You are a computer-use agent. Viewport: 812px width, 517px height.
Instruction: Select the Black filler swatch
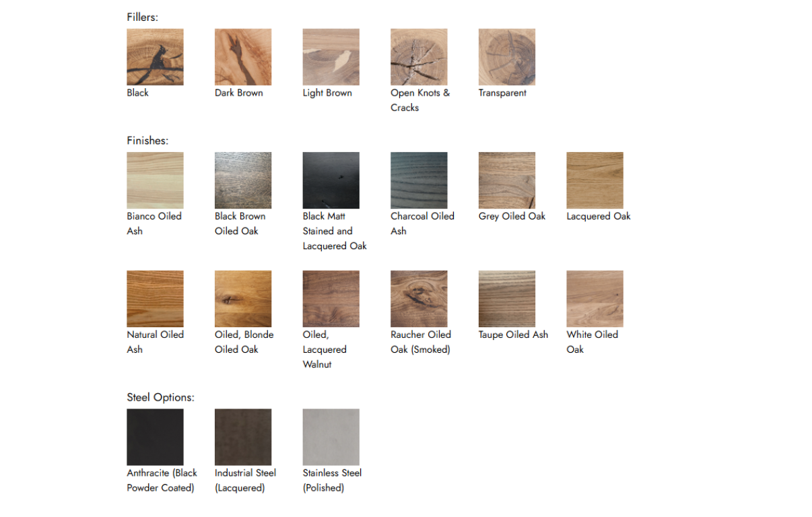pyautogui.click(x=155, y=57)
